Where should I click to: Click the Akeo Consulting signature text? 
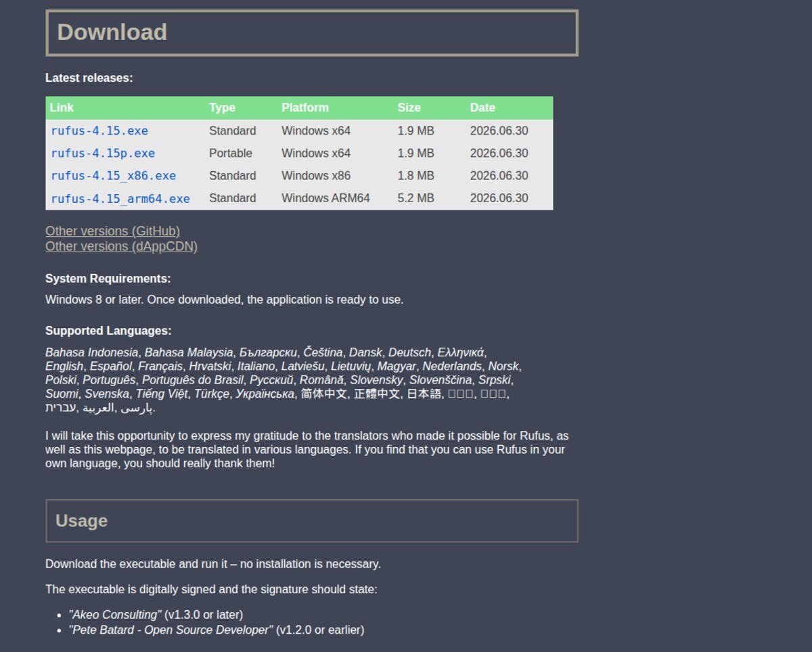(115, 615)
